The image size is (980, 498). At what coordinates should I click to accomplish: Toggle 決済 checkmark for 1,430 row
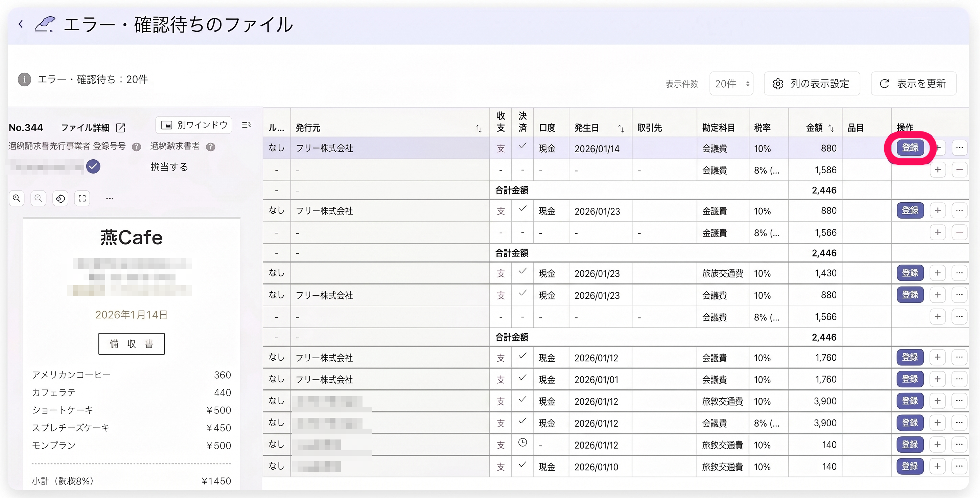click(x=523, y=271)
